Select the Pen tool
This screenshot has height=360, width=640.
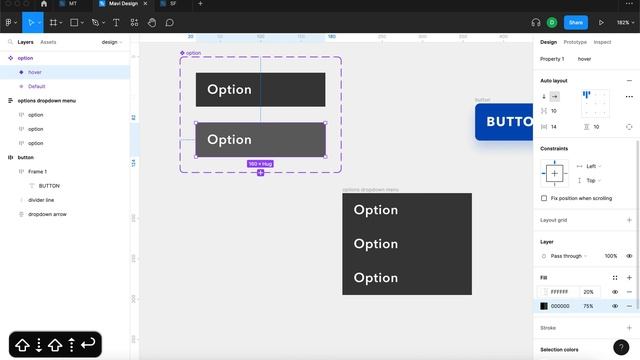95,22
